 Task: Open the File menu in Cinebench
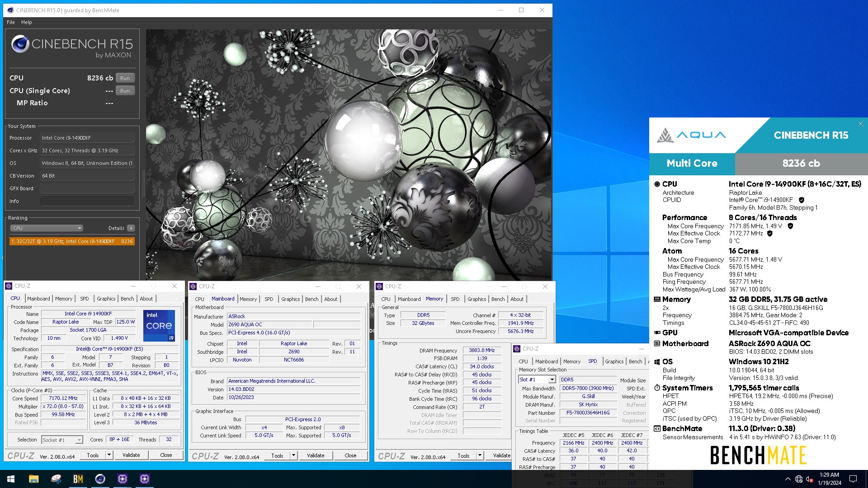(x=11, y=22)
